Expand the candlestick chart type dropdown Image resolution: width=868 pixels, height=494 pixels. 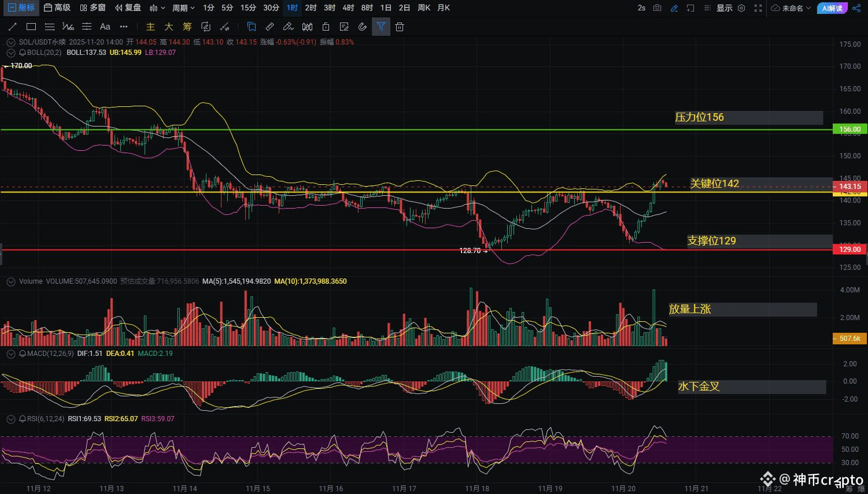click(x=157, y=8)
